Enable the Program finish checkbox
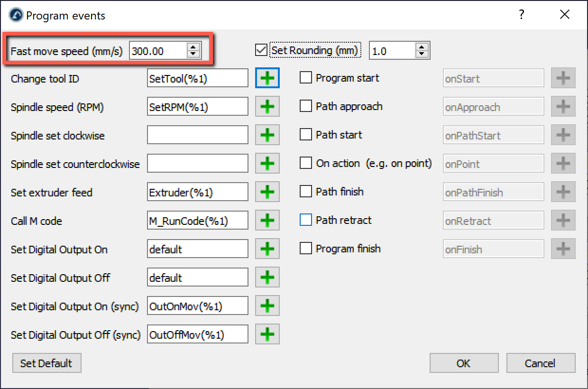The image size is (588, 389). coord(306,249)
